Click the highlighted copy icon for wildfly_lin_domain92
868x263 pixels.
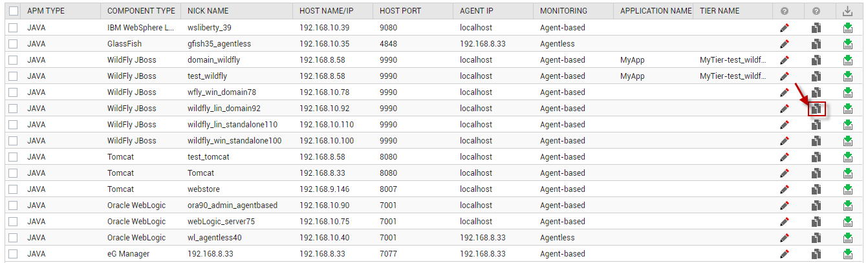pyautogui.click(x=816, y=109)
